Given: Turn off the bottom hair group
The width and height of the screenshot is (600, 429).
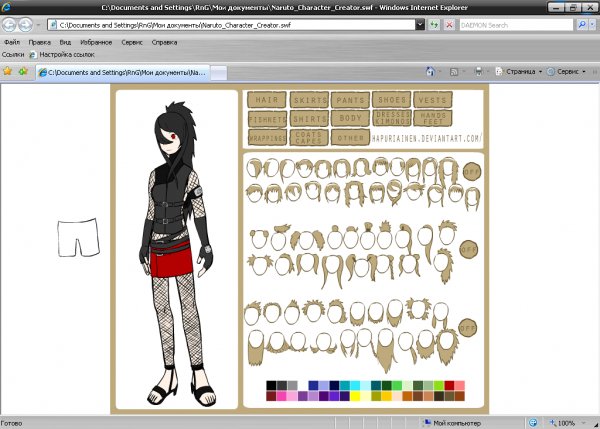Looking at the screenshot, I should coord(467,328).
